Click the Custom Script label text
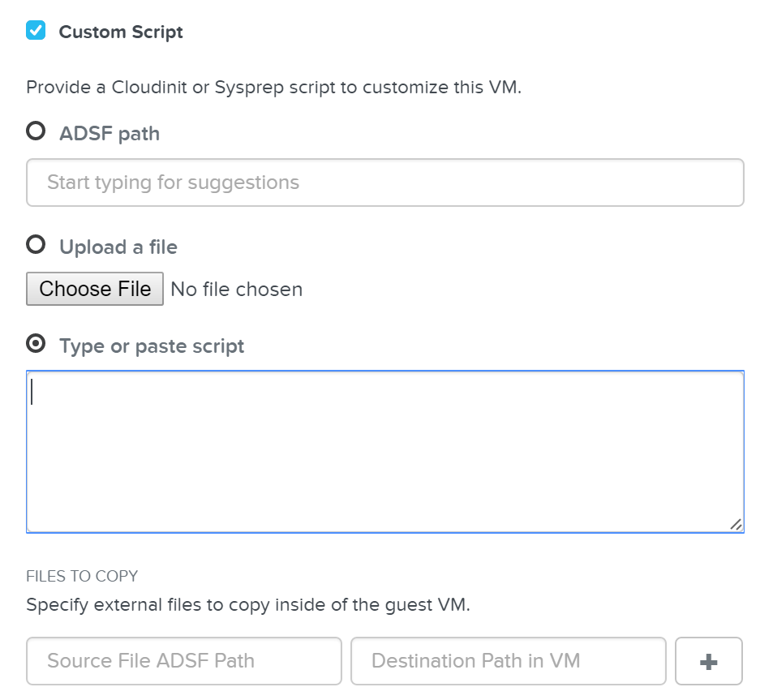 coord(120,32)
